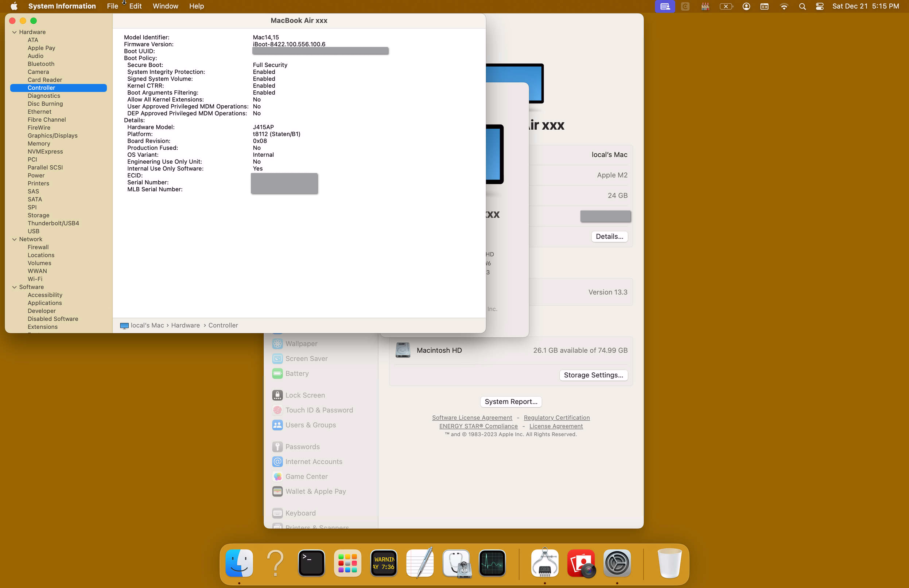
Task: Open Launchpad from the Dock
Action: (x=347, y=563)
